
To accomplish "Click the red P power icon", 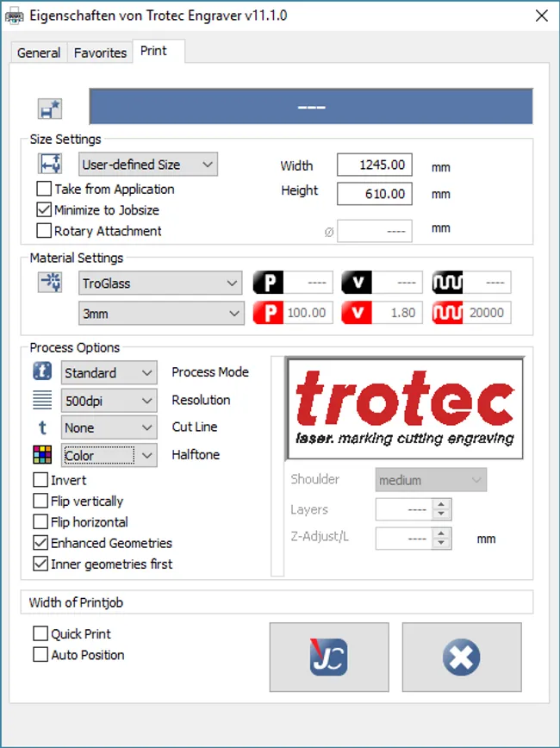I will pos(268,313).
